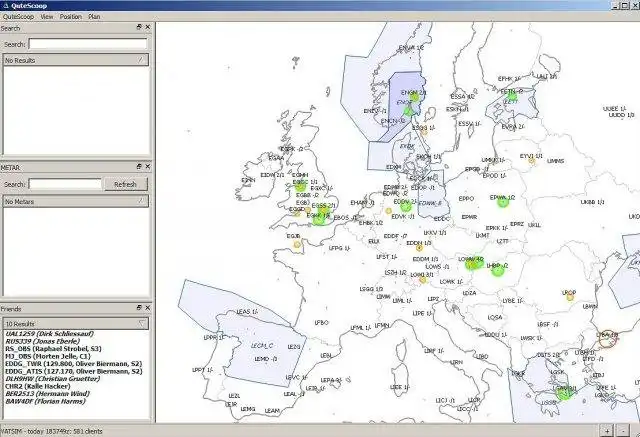Click the red circle marker near Istanbul
Viewport: 640px width, 437px height.
607,339
